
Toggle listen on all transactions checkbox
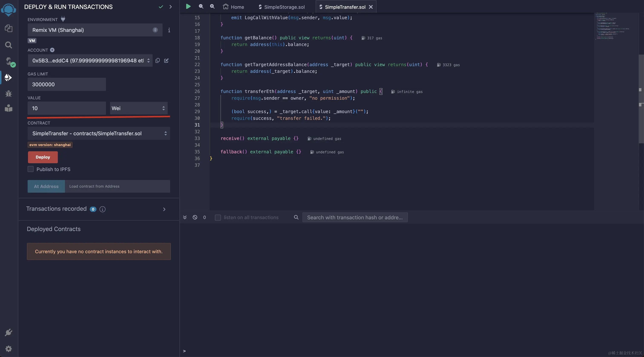pyautogui.click(x=218, y=217)
